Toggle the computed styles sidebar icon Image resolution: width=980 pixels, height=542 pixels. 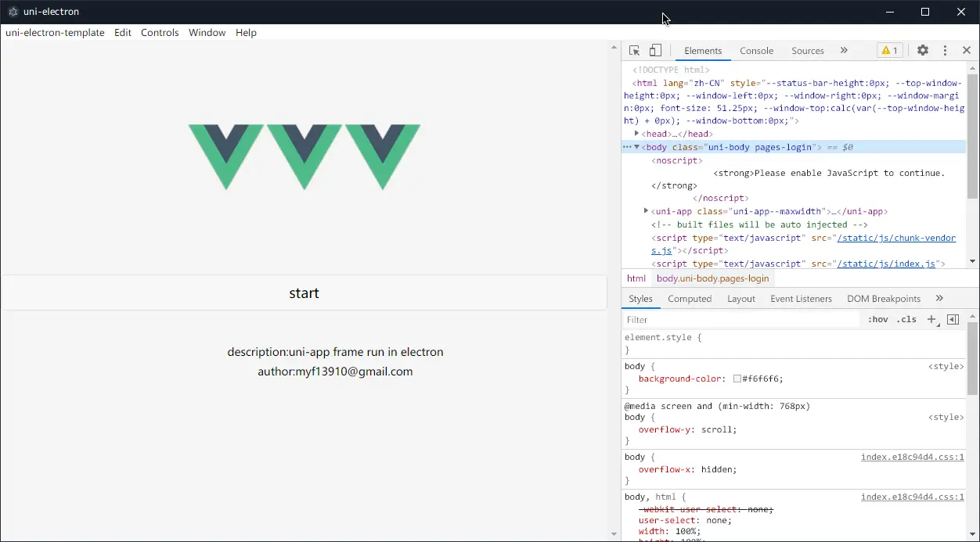click(x=953, y=319)
